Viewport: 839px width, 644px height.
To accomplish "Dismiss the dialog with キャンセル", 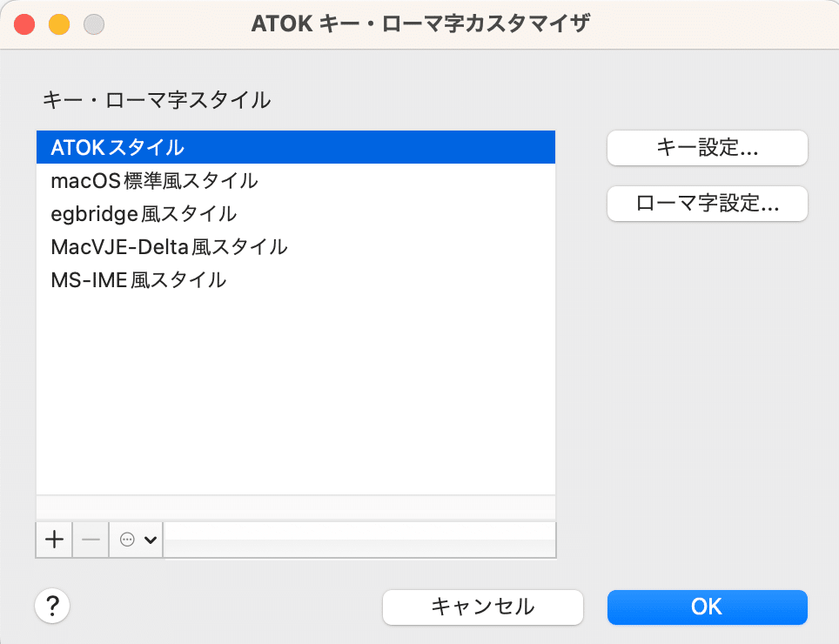I will [482, 607].
